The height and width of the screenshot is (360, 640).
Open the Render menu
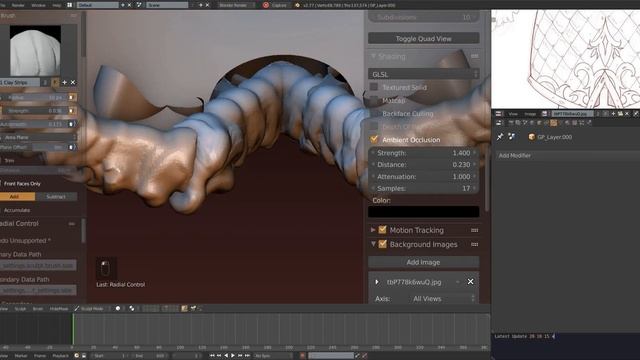pyautogui.click(x=18, y=5)
